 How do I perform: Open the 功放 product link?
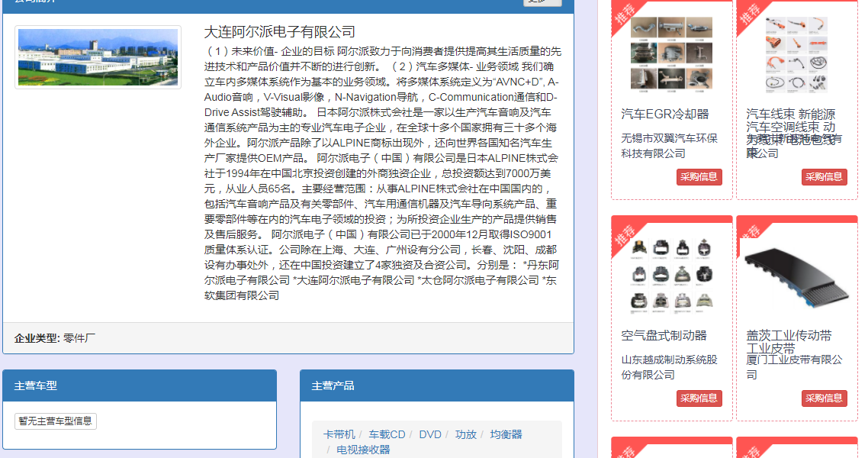465,434
